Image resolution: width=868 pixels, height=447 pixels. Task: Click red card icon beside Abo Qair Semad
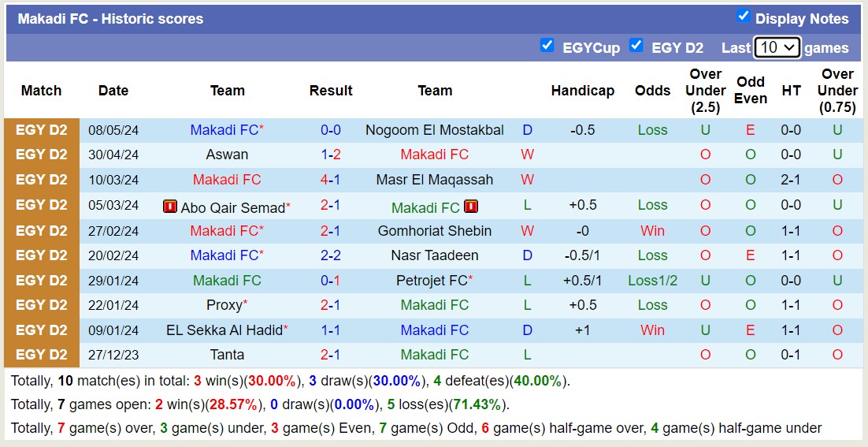pyautogui.click(x=170, y=207)
